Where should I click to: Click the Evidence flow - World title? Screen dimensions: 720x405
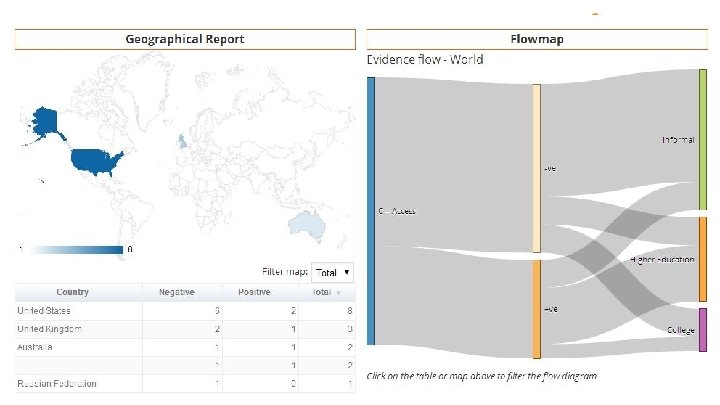coord(425,60)
